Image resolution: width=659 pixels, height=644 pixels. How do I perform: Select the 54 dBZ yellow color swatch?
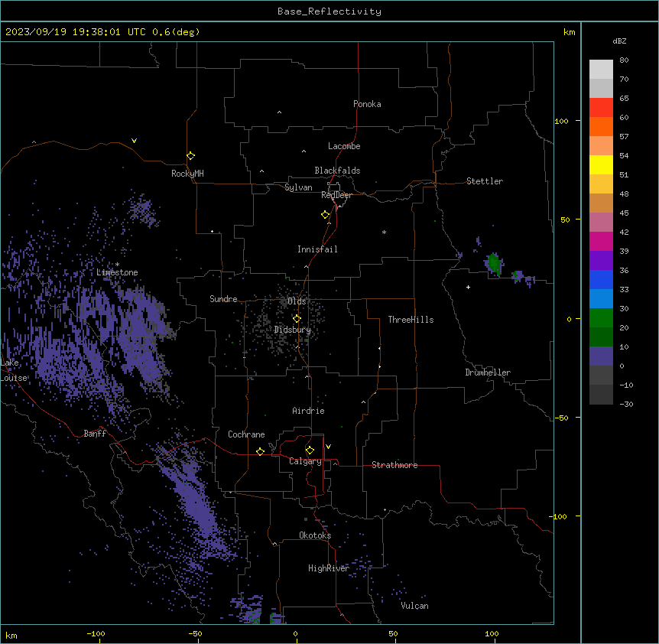pos(601,164)
